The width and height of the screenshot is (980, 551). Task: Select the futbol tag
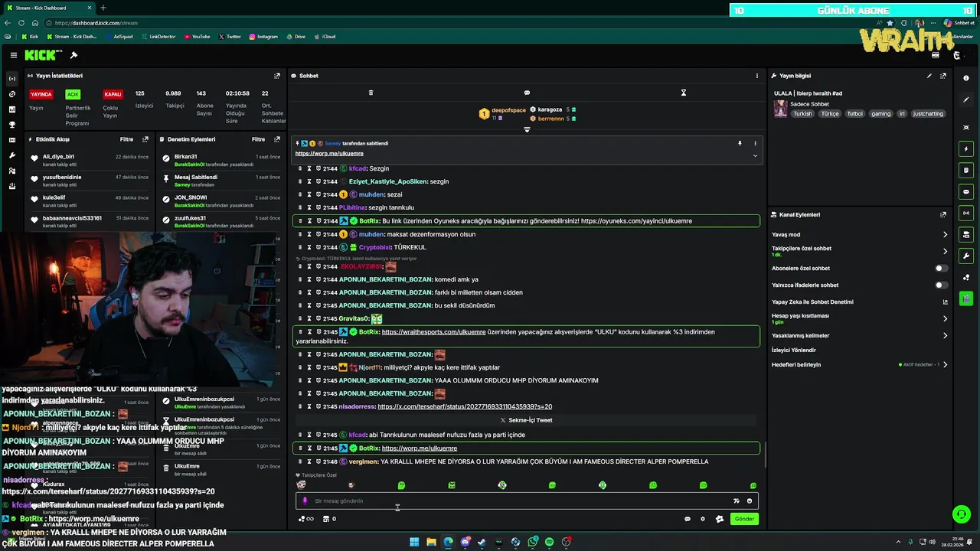pyautogui.click(x=855, y=114)
